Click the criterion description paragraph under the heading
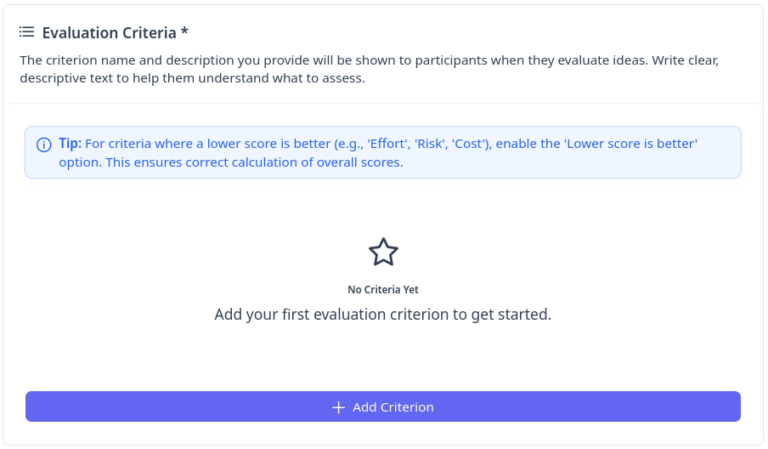 click(x=369, y=70)
